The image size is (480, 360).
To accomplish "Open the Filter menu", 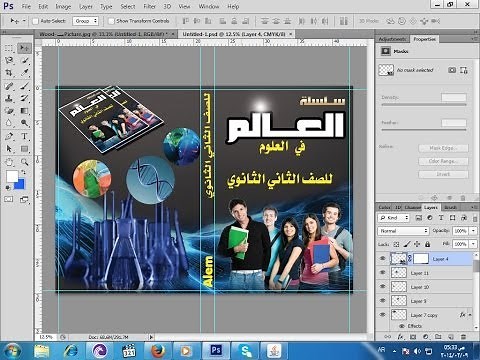I will [149, 6].
